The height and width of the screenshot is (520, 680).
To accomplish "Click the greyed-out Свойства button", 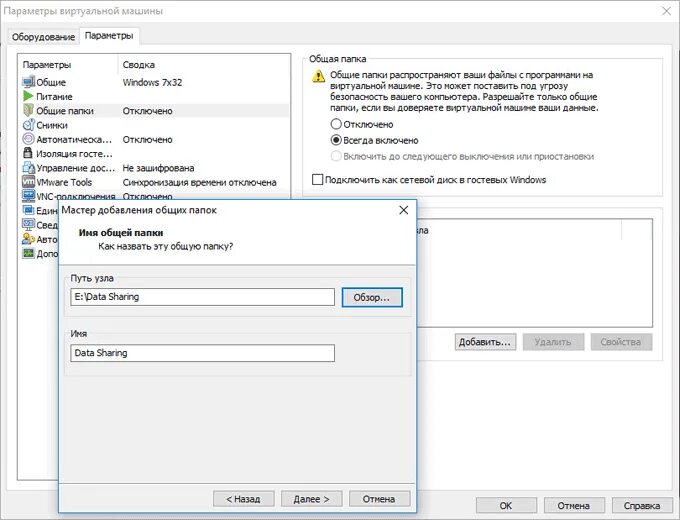I will pos(621,342).
